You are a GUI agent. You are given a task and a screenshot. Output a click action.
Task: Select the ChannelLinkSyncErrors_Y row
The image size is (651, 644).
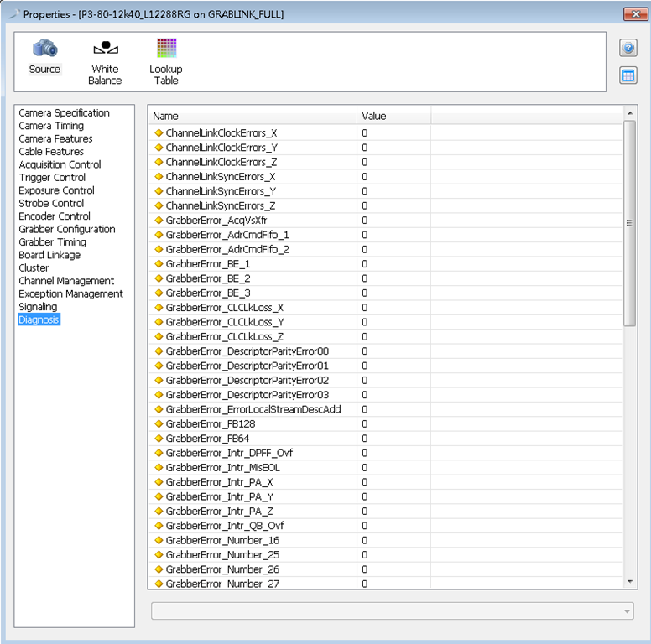[x=386, y=191]
